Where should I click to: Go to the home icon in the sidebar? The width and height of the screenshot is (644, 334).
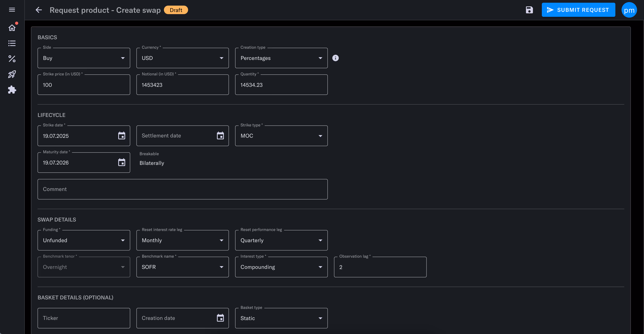[x=12, y=28]
